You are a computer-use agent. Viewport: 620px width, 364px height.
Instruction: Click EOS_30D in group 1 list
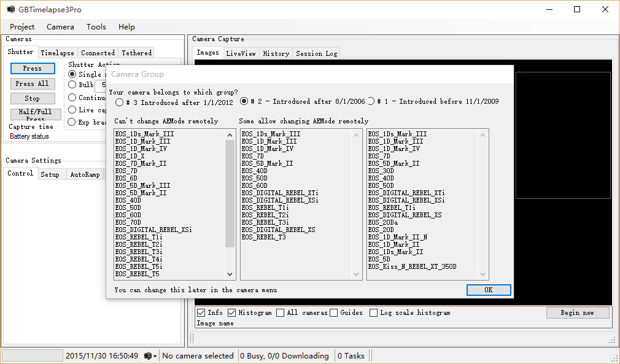[381, 171]
